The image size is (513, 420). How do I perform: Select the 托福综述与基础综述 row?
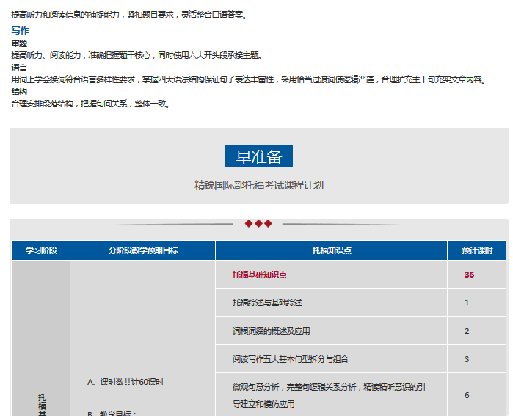coord(332,303)
